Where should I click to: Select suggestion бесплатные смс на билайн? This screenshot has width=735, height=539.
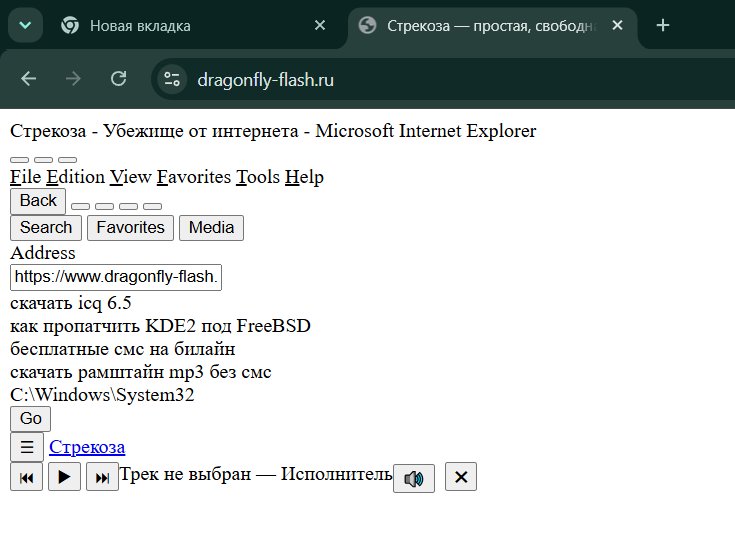[x=122, y=349]
